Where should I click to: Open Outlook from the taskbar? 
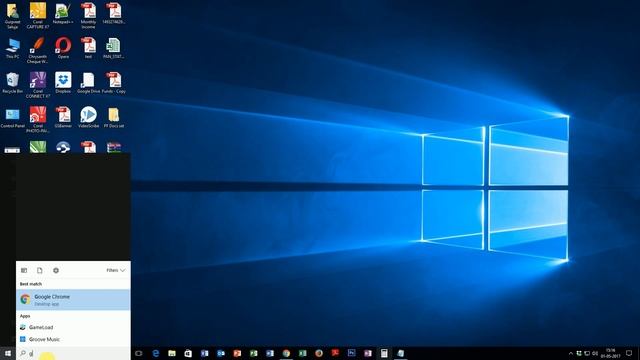point(221,353)
